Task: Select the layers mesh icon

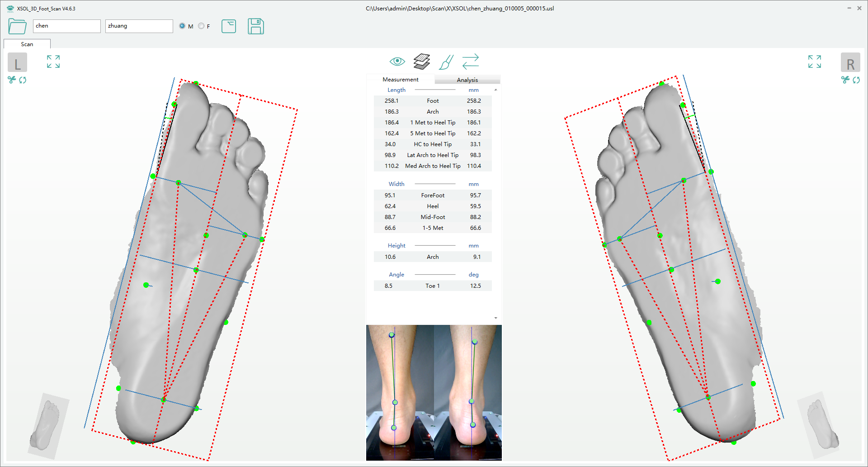Action: click(x=421, y=62)
